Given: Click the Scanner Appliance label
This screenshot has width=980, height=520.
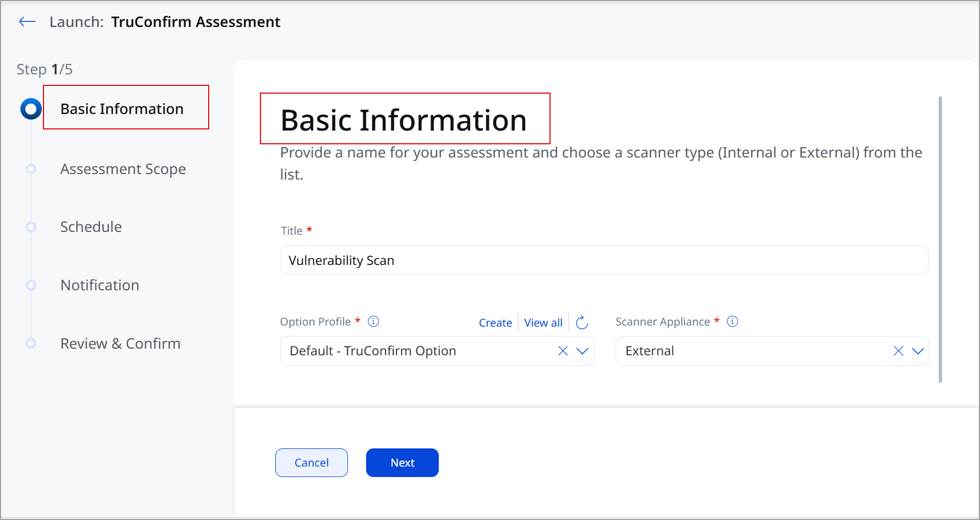Looking at the screenshot, I should pos(663,322).
